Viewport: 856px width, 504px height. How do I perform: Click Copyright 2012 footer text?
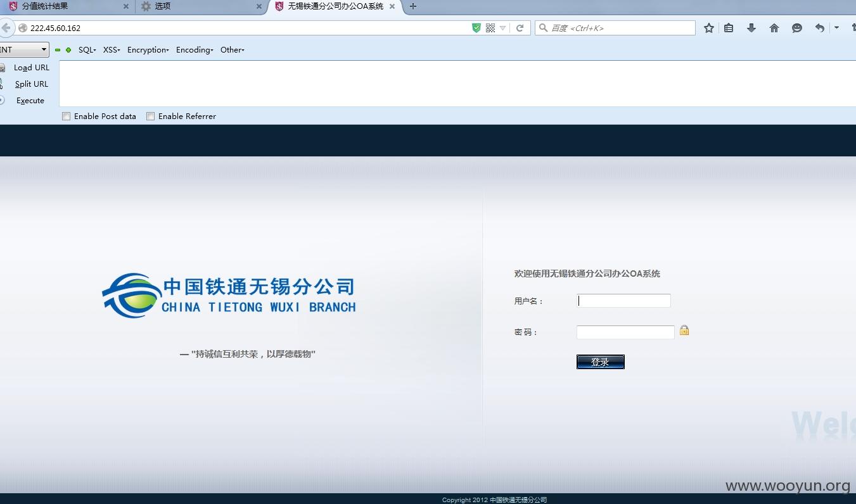[494, 500]
